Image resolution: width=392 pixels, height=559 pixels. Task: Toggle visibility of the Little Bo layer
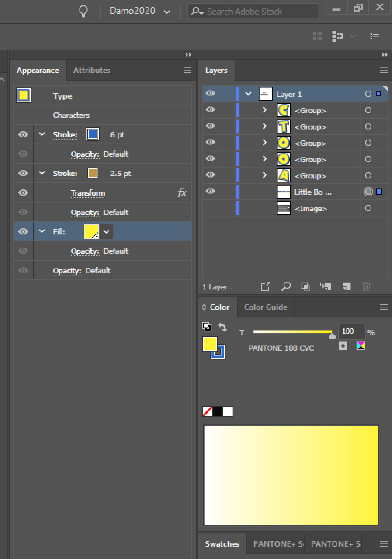click(x=210, y=191)
